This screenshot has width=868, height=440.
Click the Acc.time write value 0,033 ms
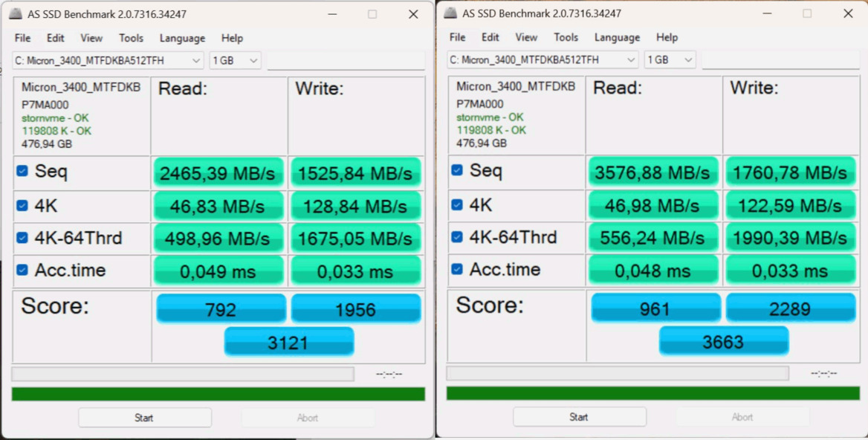tap(356, 271)
